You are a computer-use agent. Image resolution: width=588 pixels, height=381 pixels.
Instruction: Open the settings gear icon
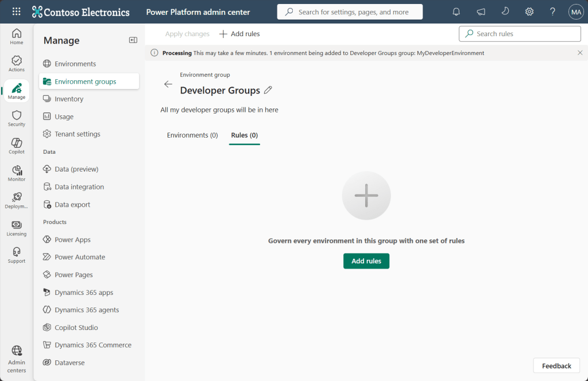pyautogui.click(x=529, y=12)
